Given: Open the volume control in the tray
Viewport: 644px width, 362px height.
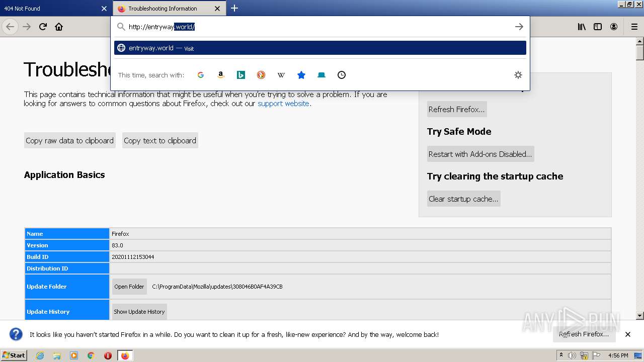Looking at the screenshot, I should (572, 355).
